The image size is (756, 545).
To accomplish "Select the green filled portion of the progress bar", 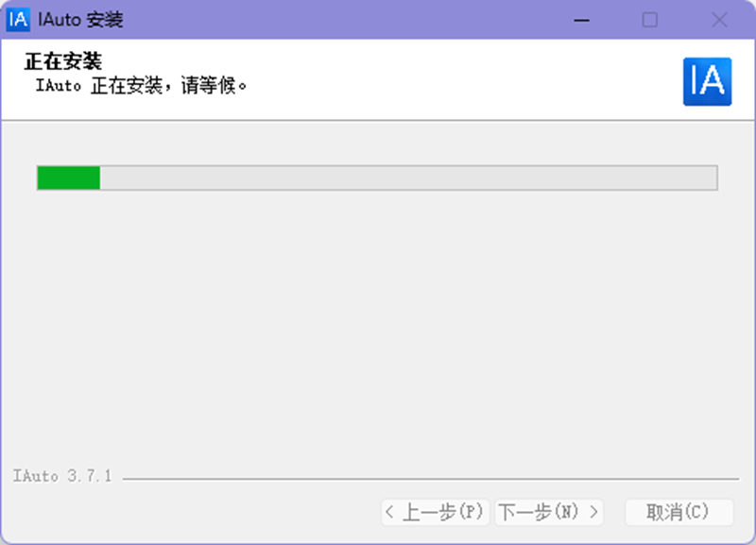I will click(x=68, y=178).
